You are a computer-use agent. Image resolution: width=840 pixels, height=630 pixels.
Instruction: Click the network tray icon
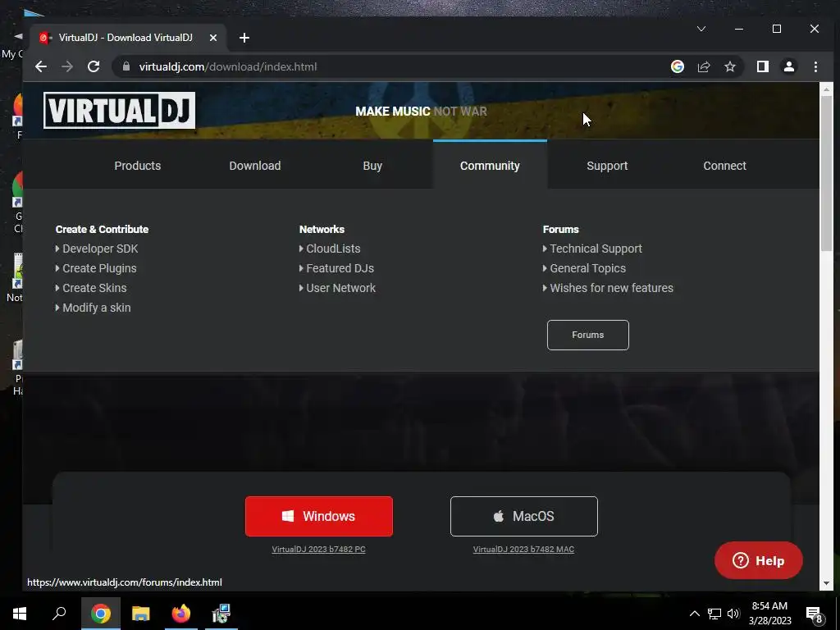714,614
